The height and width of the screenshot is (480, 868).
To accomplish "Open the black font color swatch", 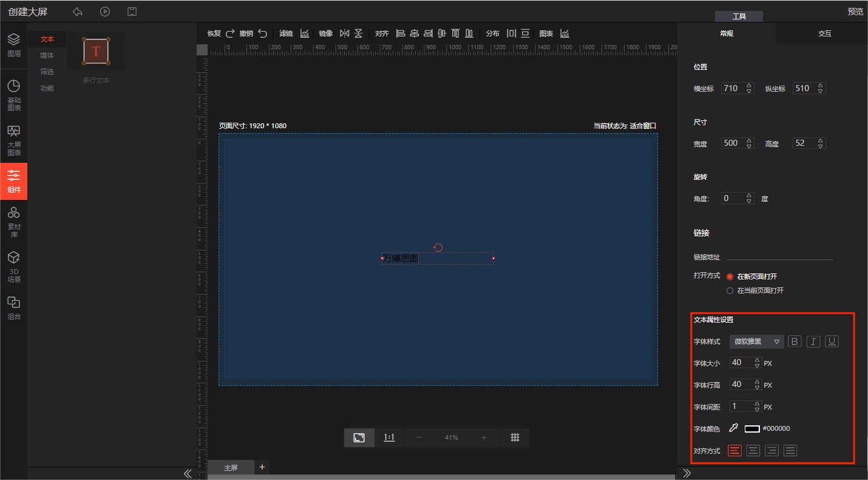I will (x=752, y=428).
